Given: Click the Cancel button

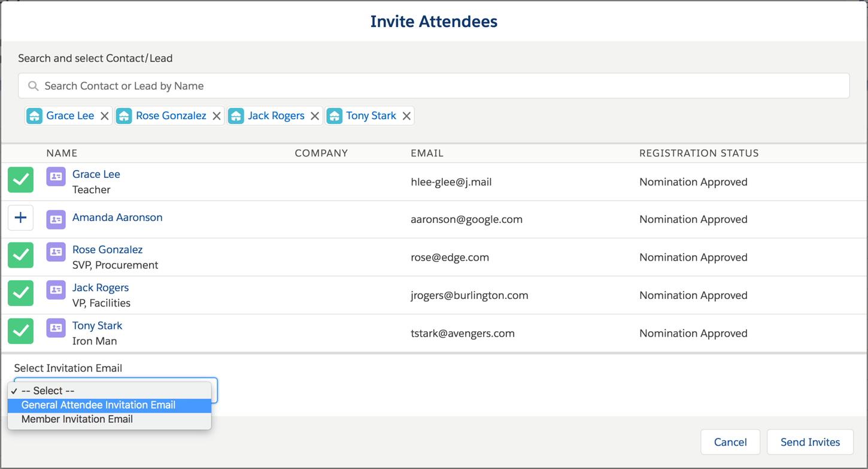Looking at the screenshot, I should click(x=730, y=441).
